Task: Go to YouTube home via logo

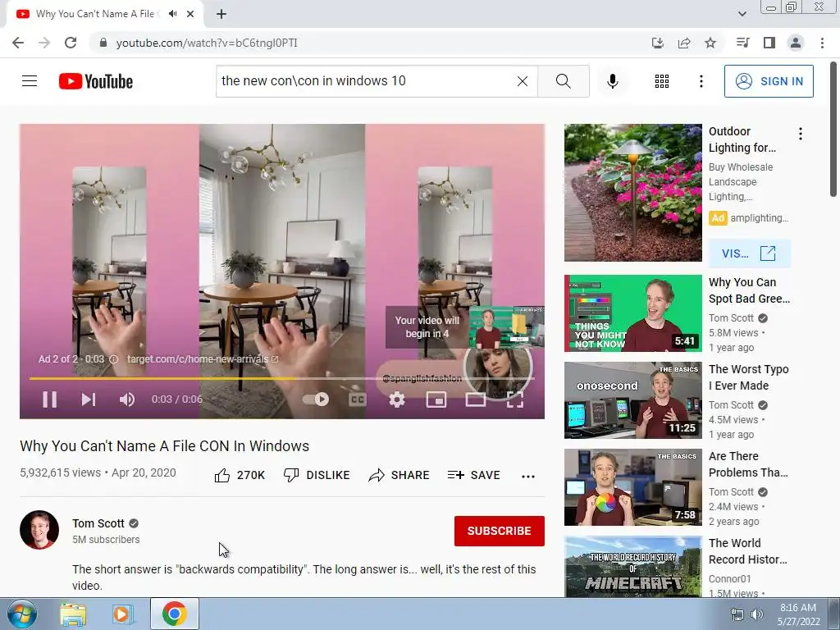Action: point(96,81)
